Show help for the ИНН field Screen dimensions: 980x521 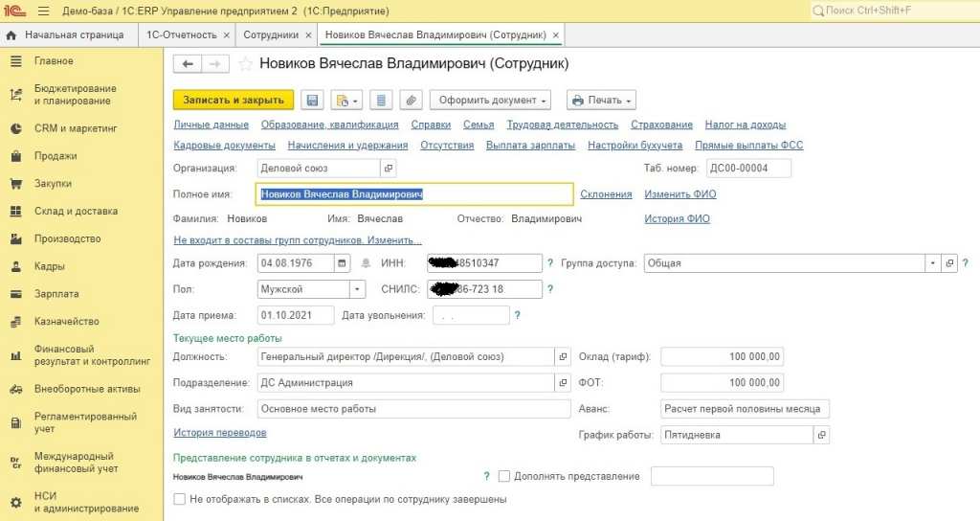click(x=550, y=263)
